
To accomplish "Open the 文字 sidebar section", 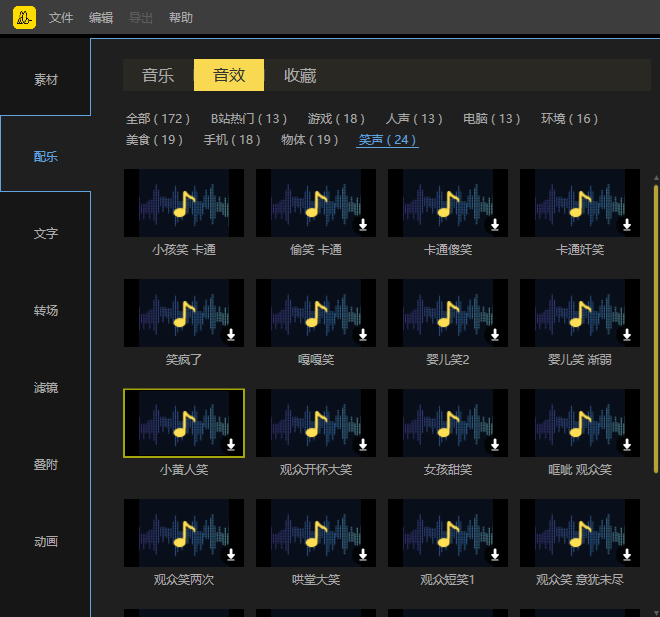I will click(45, 234).
